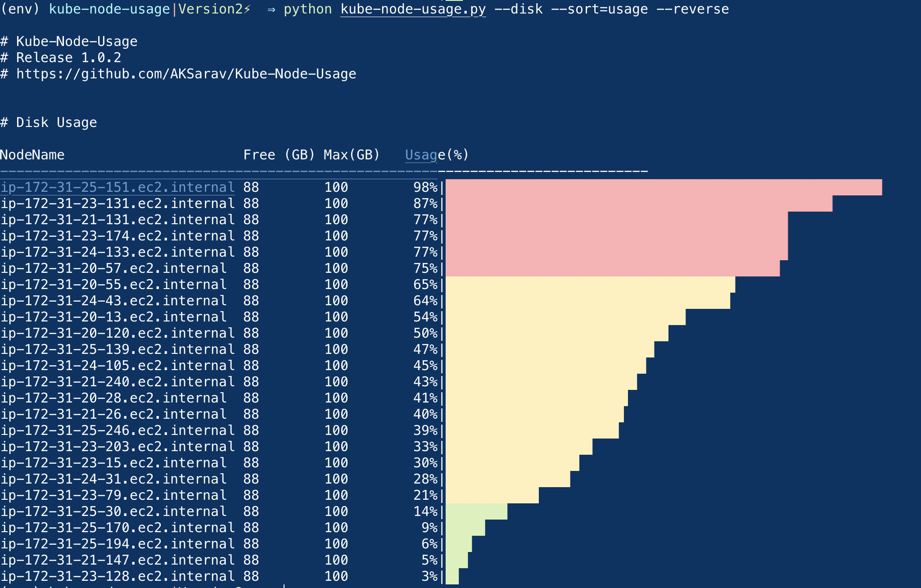Click the '# Disk Usage' heading text

click(x=49, y=122)
